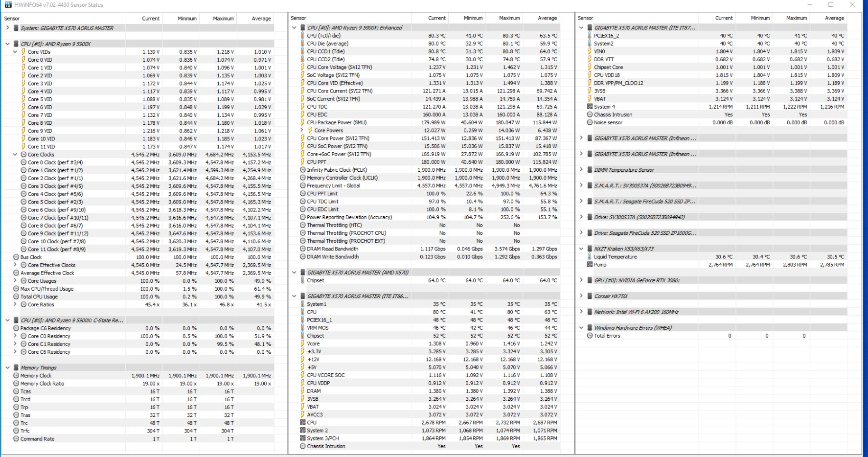This screenshot has height=457, width=868.
Task: Expand the Core Ratios node
Action: [x=15, y=304]
